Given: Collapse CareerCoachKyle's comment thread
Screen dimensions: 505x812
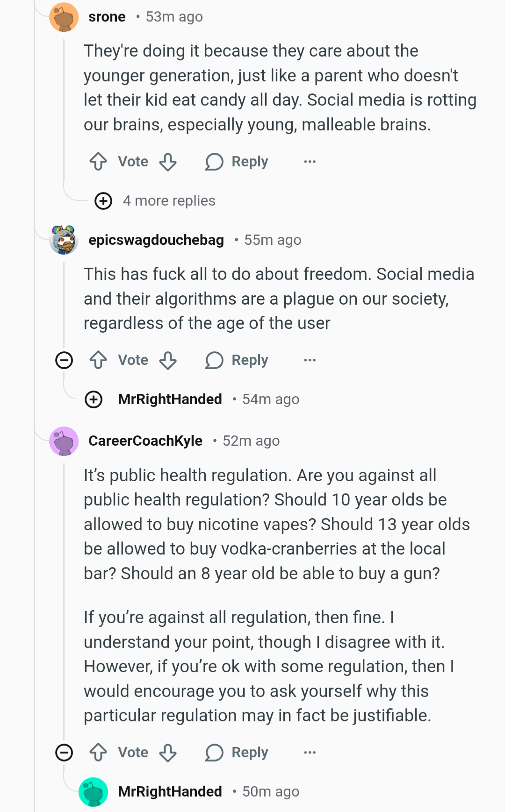Looking at the screenshot, I should [x=64, y=753].
